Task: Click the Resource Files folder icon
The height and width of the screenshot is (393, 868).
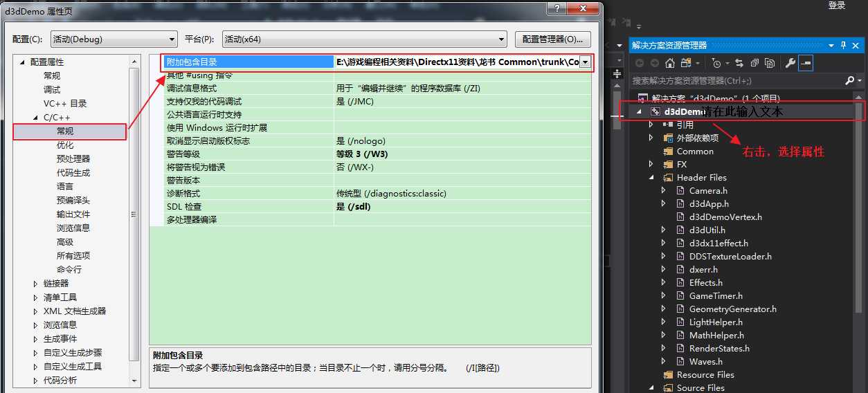Action: pos(668,374)
